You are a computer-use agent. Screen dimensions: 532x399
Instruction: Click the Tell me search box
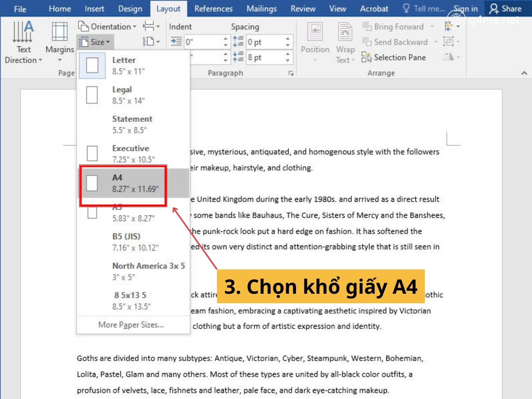[x=424, y=9]
